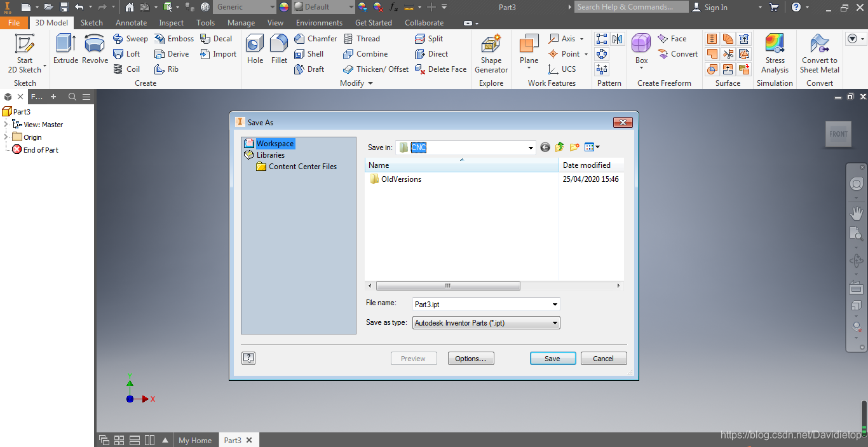The height and width of the screenshot is (447, 868).
Task: Click the Import tool
Action: click(218, 54)
